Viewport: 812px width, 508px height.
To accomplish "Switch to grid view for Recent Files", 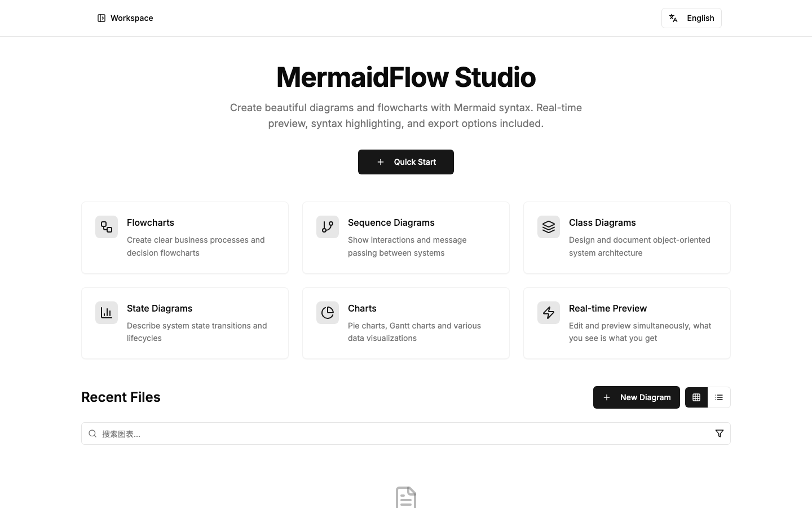I will [x=696, y=397].
